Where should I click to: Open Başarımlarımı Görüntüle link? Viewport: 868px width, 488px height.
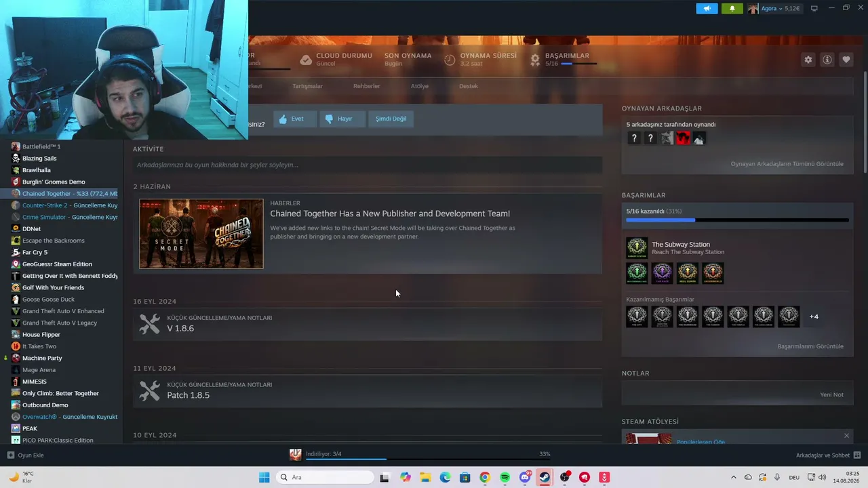point(810,346)
